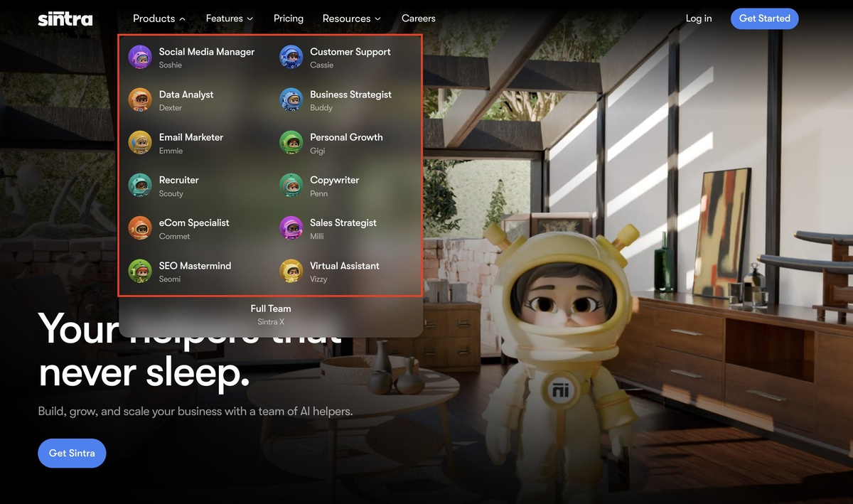This screenshot has width=853, height=504.
Task: Click Emmie's yellow avatar icon
Action: [140, 143]
